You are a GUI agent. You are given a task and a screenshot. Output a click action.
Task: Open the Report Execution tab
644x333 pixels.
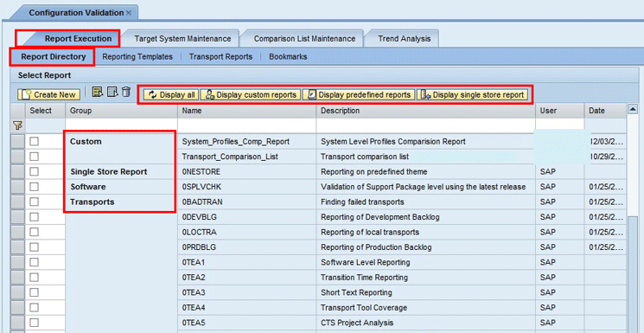click(x=78, y=39)
